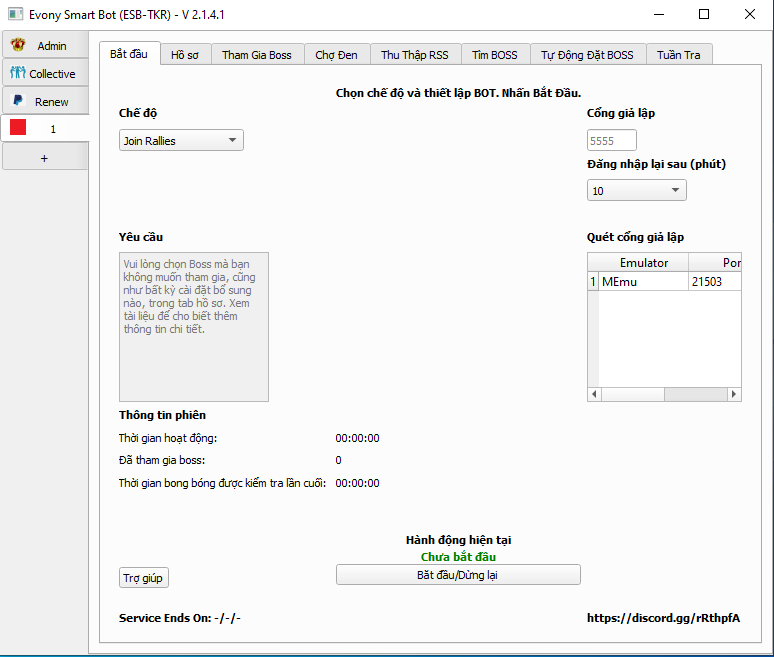Switch to the Tìm BOSS tab
The height and width of the screenshot is (657, 774).
click(495, 55)
